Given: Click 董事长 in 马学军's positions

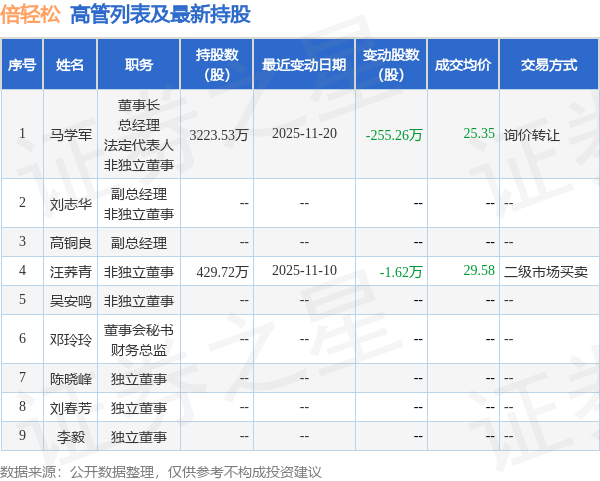Looking at the screenshot, I should coord(139,105).
